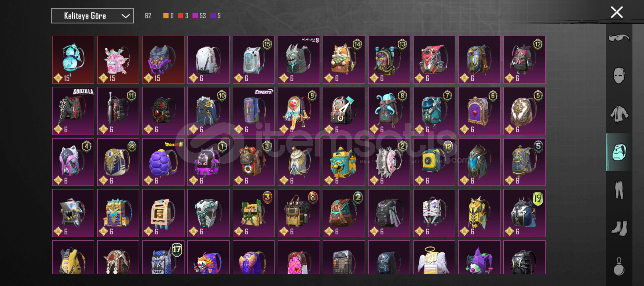644x286 pixels.
Task: Open the glasses category in sidebar
Action: click(619, 38)
